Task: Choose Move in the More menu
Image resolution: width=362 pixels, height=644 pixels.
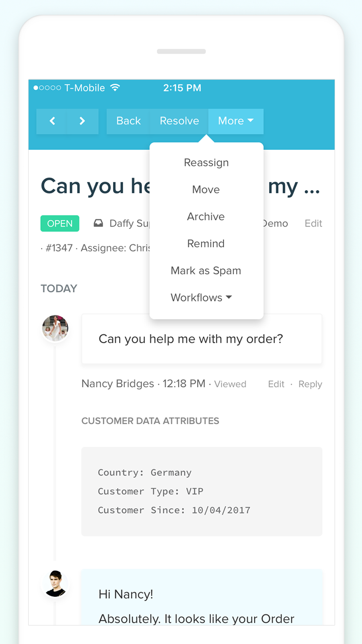Action: click(x=206, y=190)
